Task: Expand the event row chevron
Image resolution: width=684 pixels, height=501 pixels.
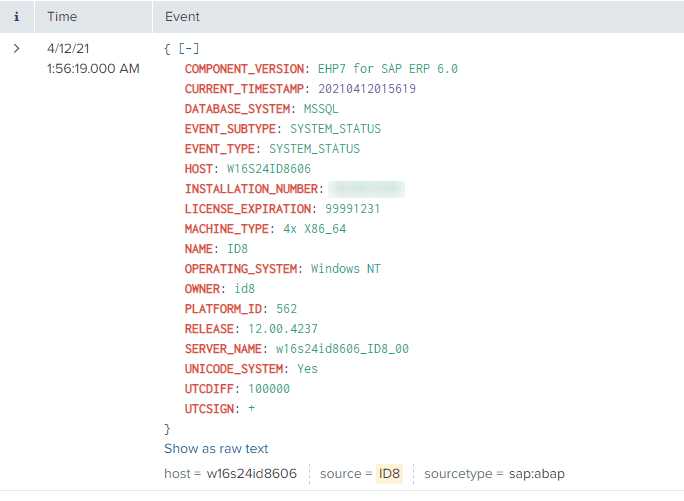Action: 16,48
